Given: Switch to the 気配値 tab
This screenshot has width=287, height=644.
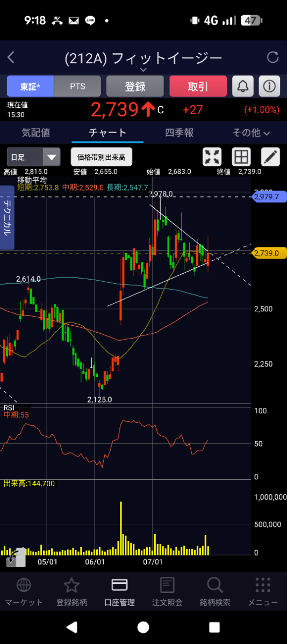Looking at the screenshot, I should pos(36,133).
